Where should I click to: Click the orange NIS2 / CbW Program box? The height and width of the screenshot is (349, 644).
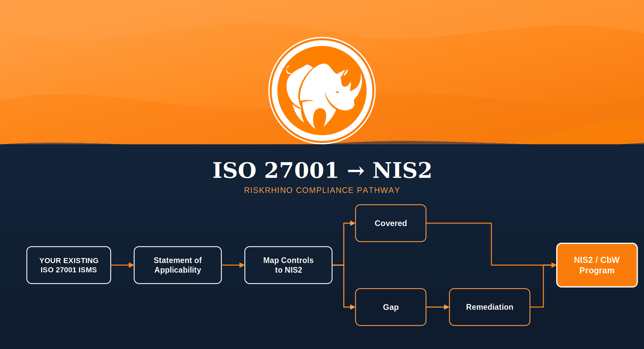tap(597, 265)
